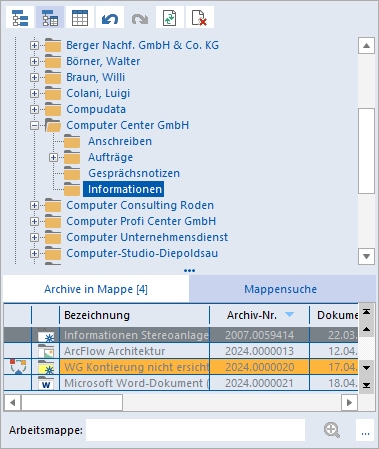This screenshot has height=449, width=379.
Task: Click the folder icon beside Informationen
Action: (x=72, y=189)
